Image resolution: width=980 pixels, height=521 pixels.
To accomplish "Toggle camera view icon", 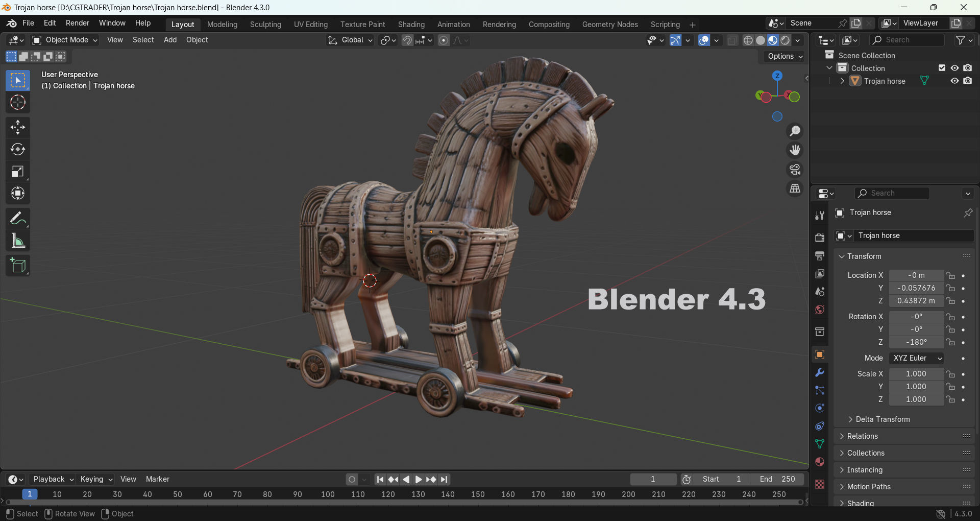I will click(795, 169).
